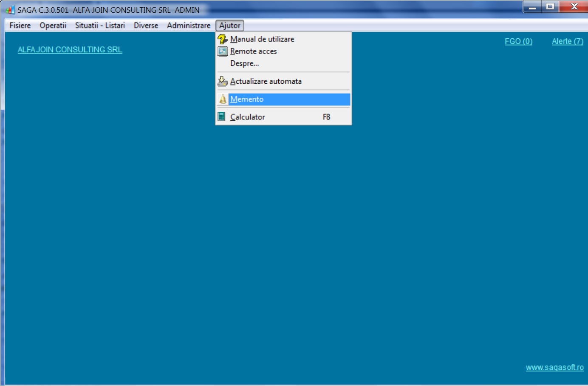Run Actualizare automata from the menu
Screen dimensions: 588x386
pyautogui.click(x=283, y=81)
